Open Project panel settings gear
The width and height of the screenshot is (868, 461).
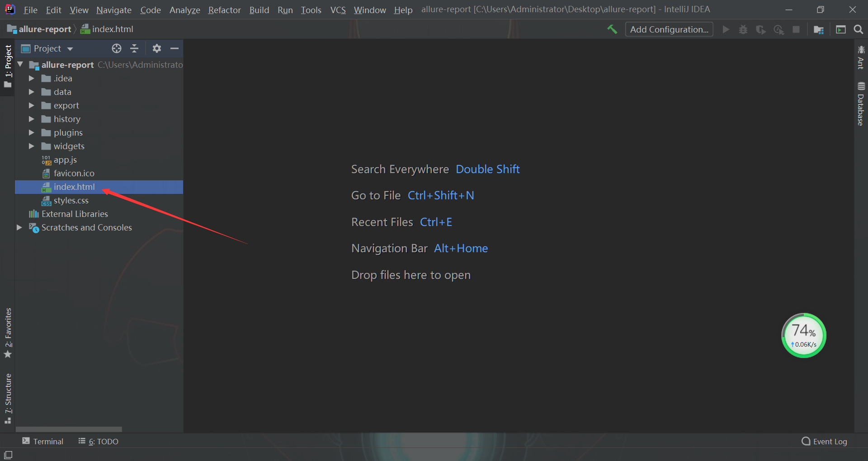click(157, 48)
